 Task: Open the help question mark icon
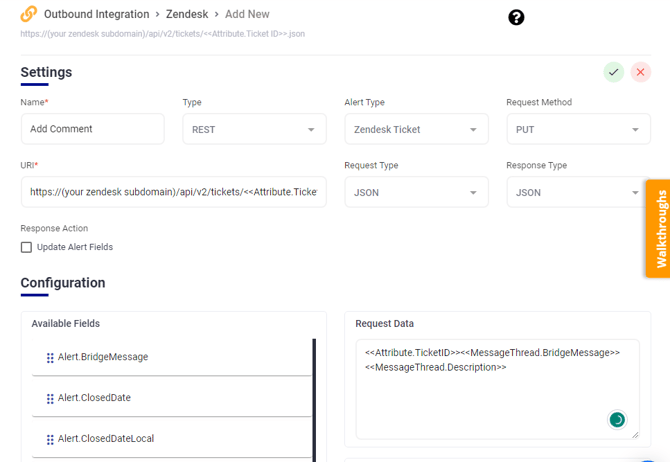tap(516, 17)
